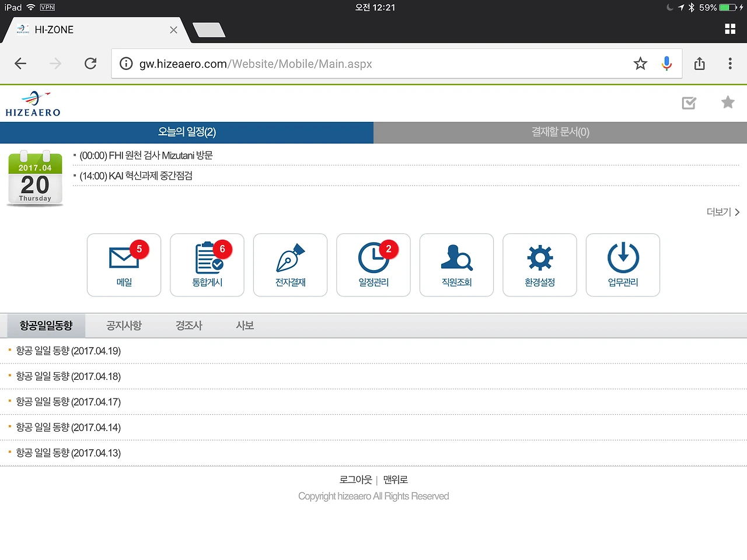
Task: Open the tab switcher grid icon
Action: [x=730, y=29]
